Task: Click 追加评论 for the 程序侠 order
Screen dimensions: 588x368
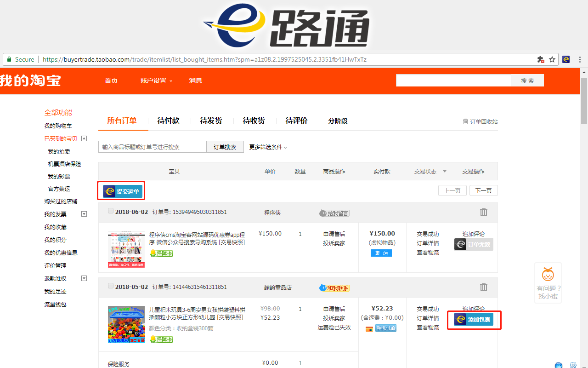Action: click(x=474, y=234)
